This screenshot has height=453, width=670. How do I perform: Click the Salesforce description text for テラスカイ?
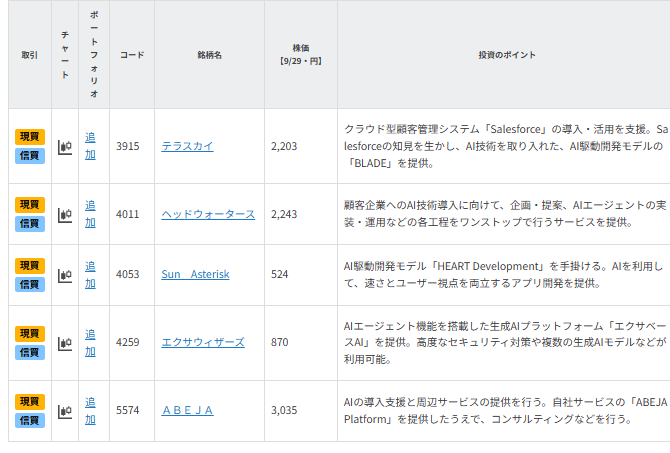tap(506, 146)
